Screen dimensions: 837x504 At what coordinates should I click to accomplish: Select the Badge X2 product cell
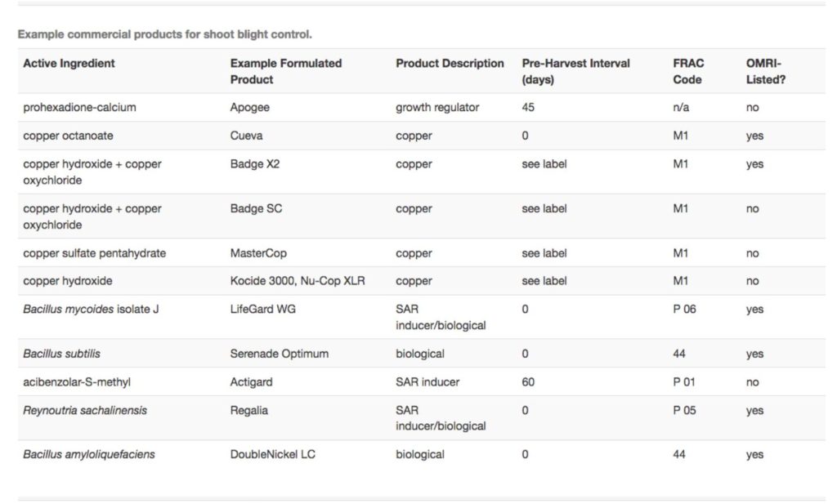tap(255, 163)
